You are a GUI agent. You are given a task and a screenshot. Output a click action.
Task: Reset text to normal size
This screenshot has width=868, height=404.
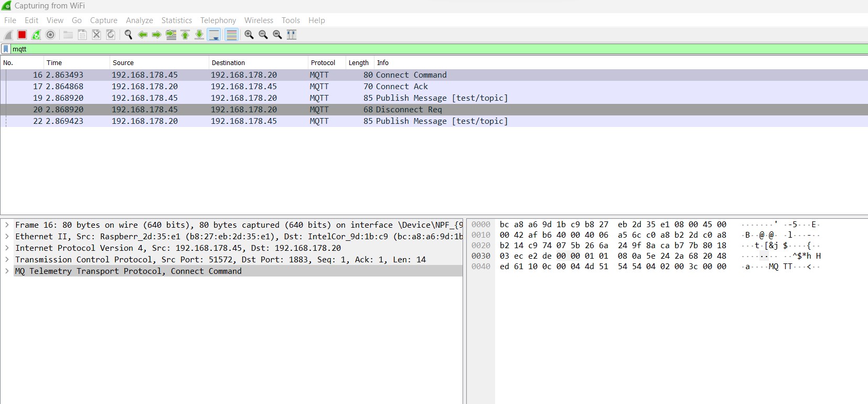click(x=277, y=35)
